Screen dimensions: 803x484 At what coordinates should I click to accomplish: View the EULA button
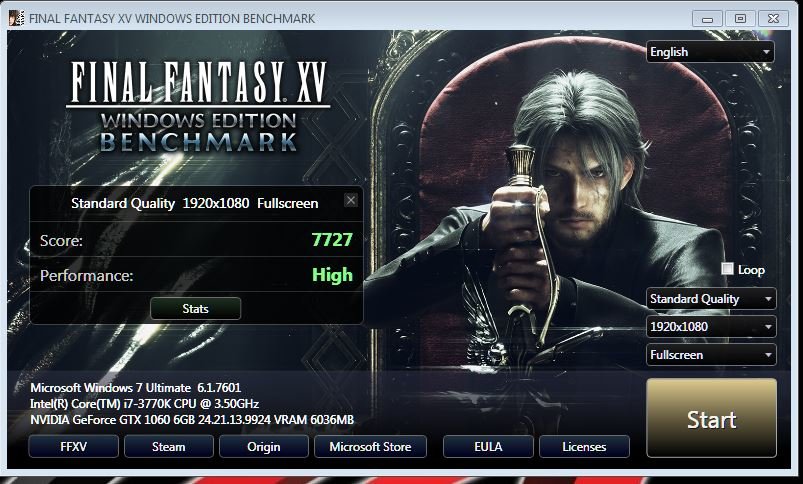(488, 447)
